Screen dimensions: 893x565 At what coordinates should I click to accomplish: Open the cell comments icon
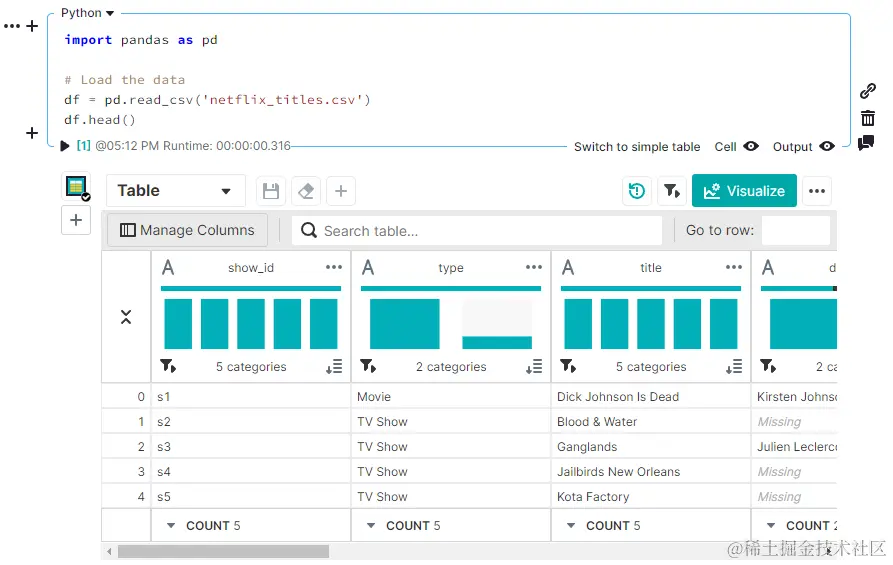click(866, 142)
